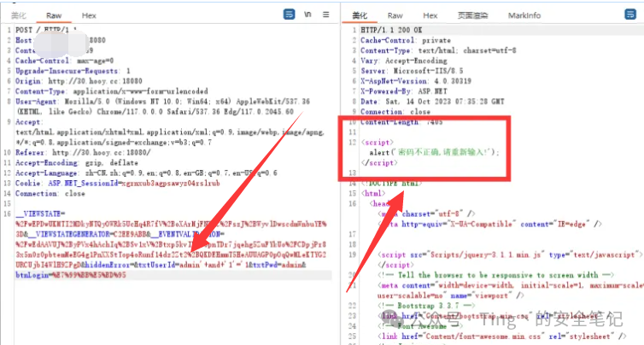
Task: Select the Hex tab in request pane
Action: coord(89,15)
